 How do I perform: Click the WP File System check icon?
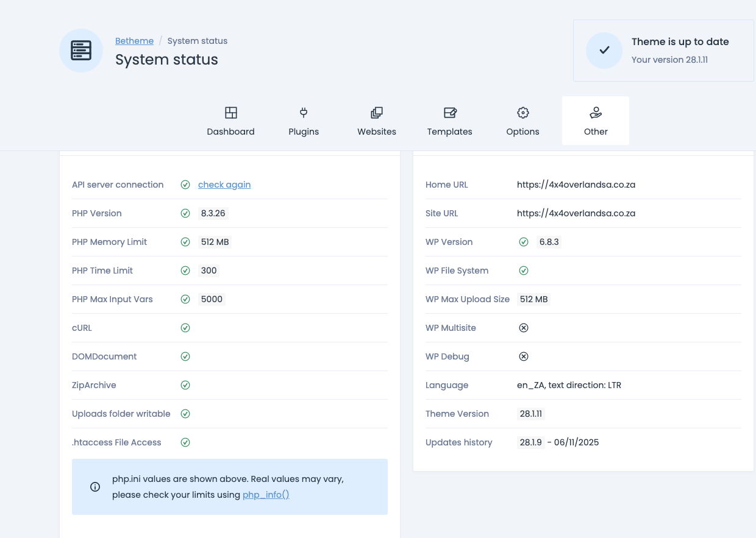click(x=523, y=271)
